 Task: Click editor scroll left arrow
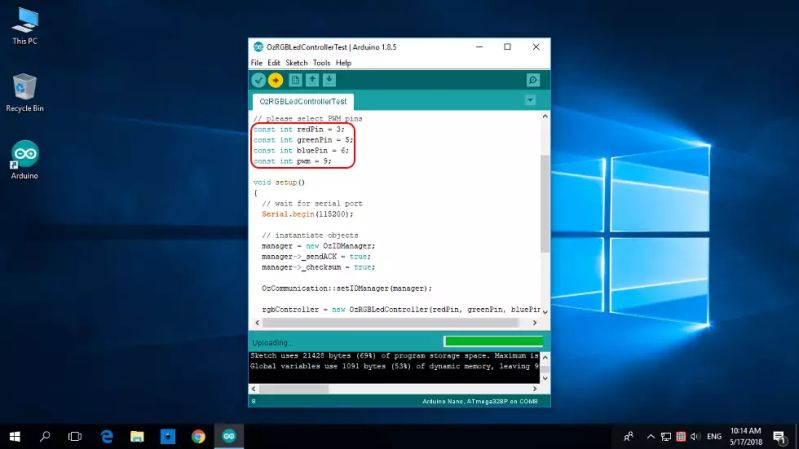(257, 323)
